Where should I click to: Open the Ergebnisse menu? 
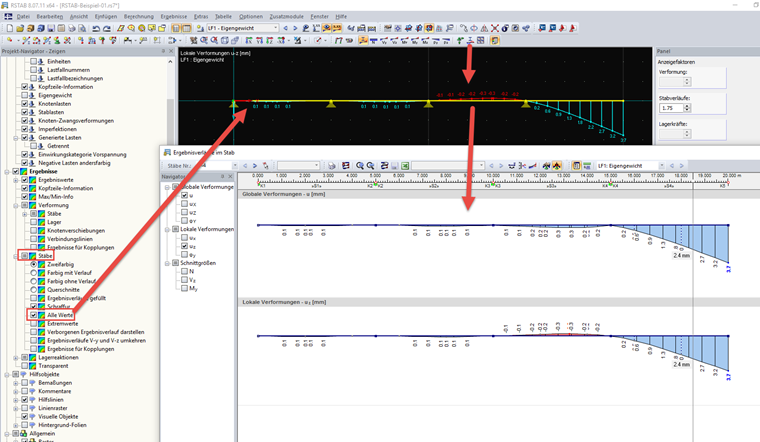(x=174, y=16)
